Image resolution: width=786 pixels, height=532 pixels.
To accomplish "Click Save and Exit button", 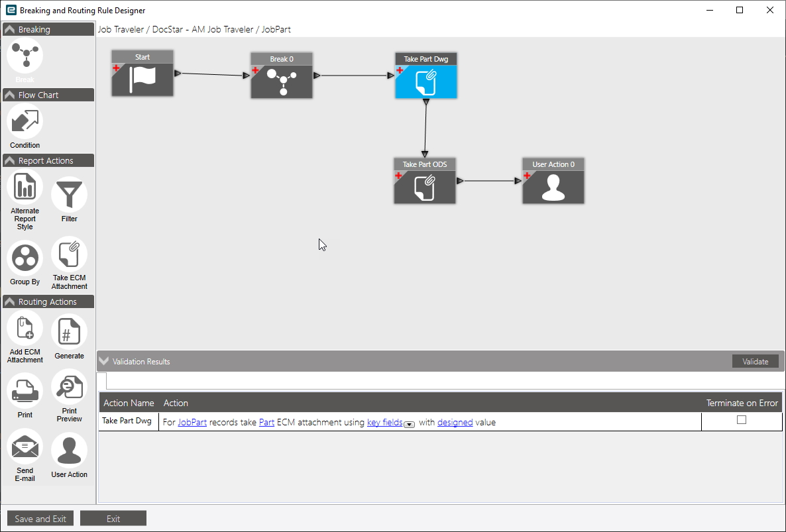I will 40,519.
